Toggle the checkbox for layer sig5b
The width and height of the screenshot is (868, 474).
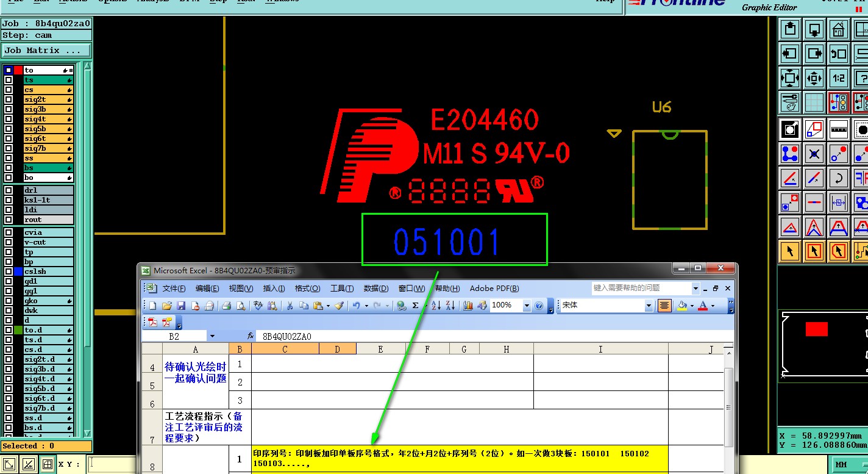(9, 129)
